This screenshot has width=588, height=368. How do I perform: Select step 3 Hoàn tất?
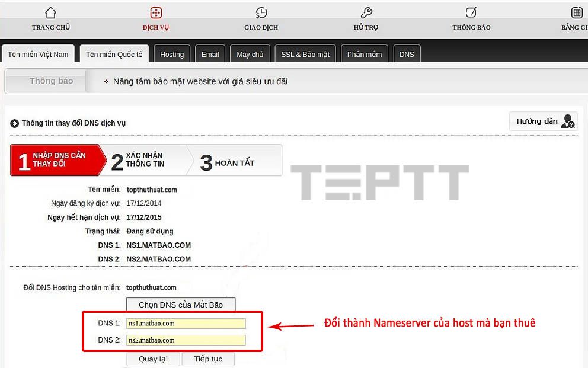(237, 160)
